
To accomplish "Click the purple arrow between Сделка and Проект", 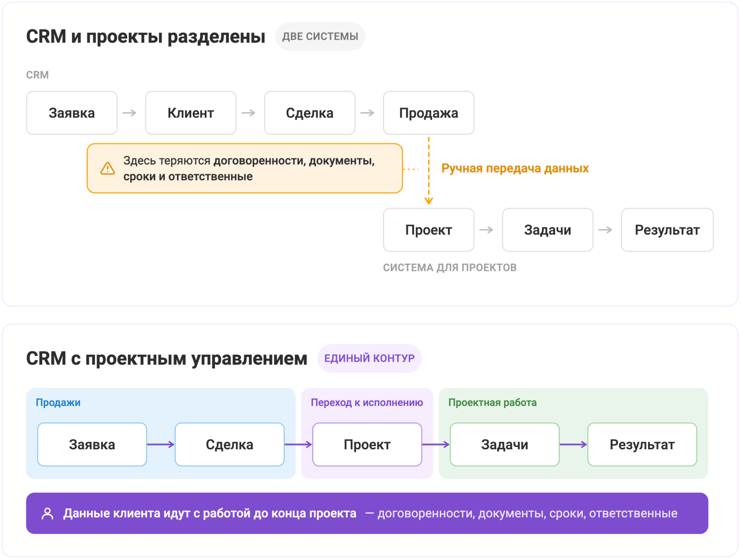I will click(299, 444).
